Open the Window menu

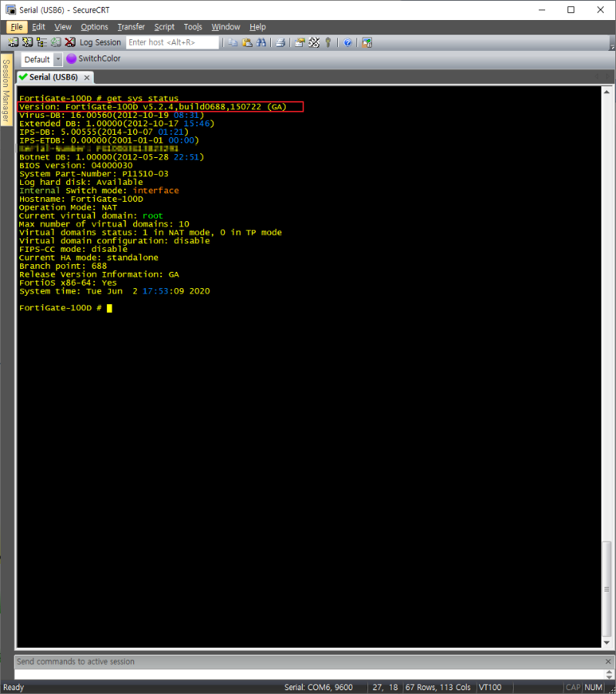[x=226, y=27]
